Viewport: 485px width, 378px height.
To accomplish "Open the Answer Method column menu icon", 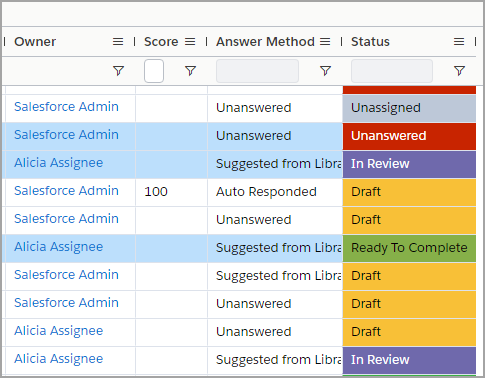I will click(325, 42).
